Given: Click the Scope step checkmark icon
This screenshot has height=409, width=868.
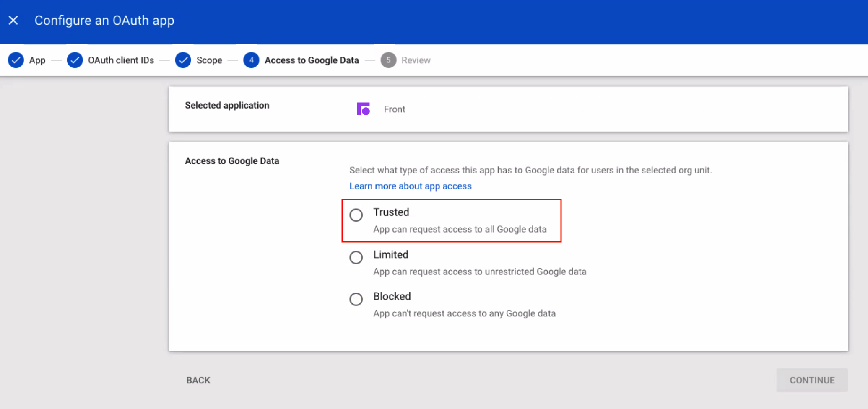Looking at the screenshot, I should 183,60.
